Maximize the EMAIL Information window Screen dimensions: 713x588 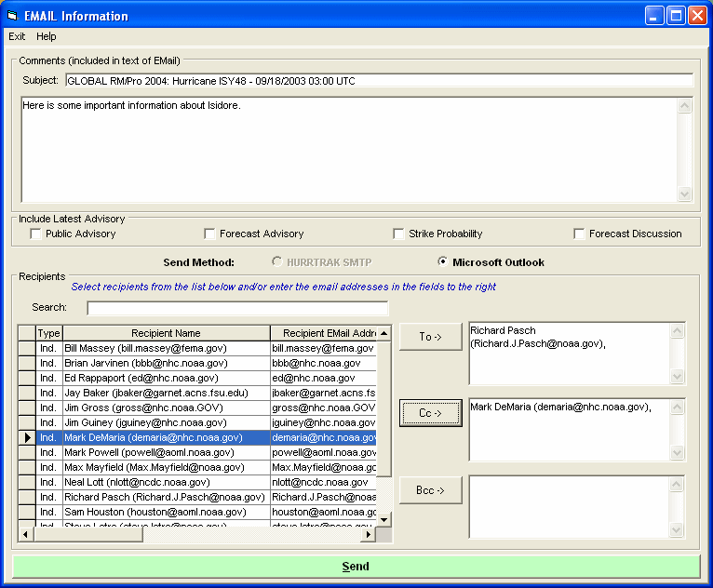pyautogui.click(x=676, y=16)
